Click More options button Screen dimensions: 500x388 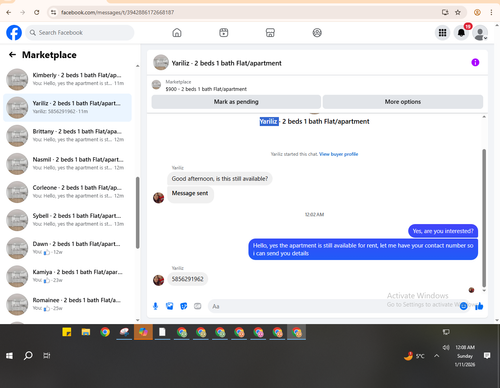click(403, 102)
